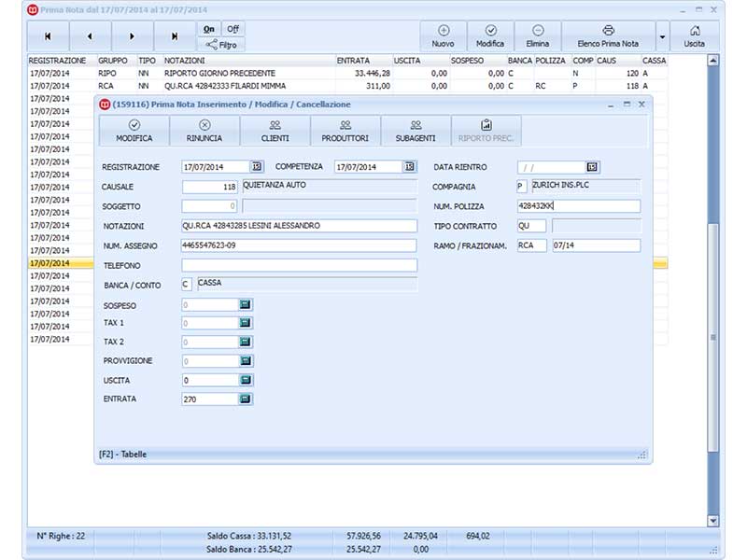Screen dimensions: 747x560
Task: Confirm changes with MODIFICA button in dialog
Action: pos(134,131)
